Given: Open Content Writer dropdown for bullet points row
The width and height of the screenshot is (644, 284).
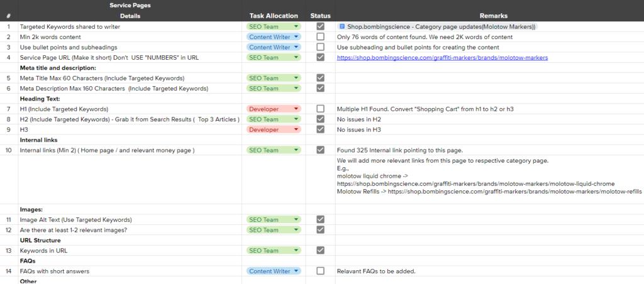Looking at the screenshot, I should coord(274,46).
